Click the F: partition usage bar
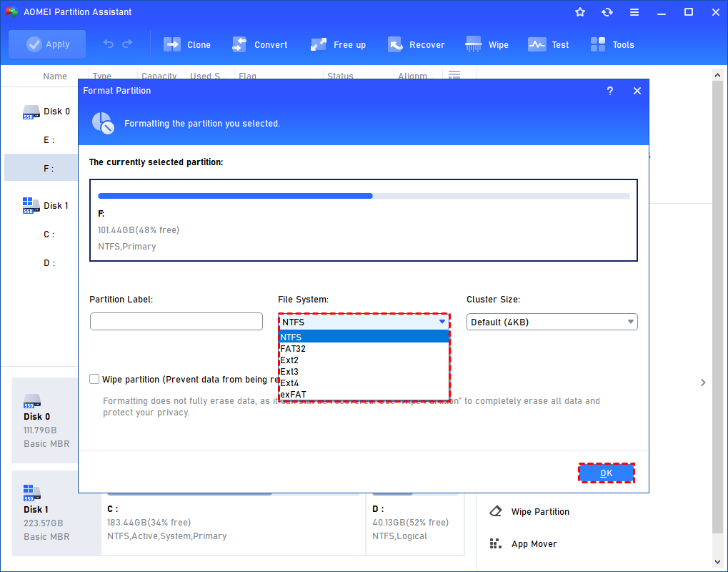 click(364, 196)
